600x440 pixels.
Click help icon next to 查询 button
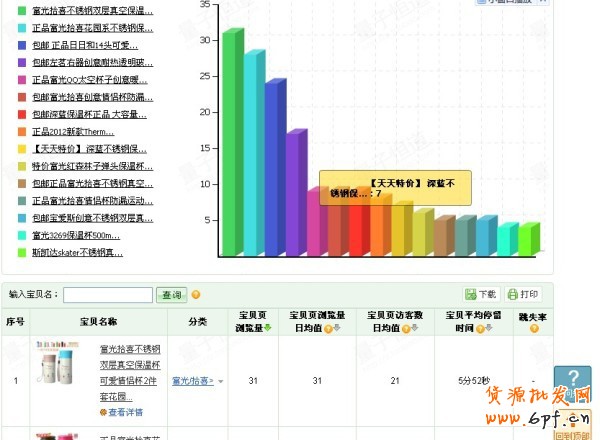196,295
